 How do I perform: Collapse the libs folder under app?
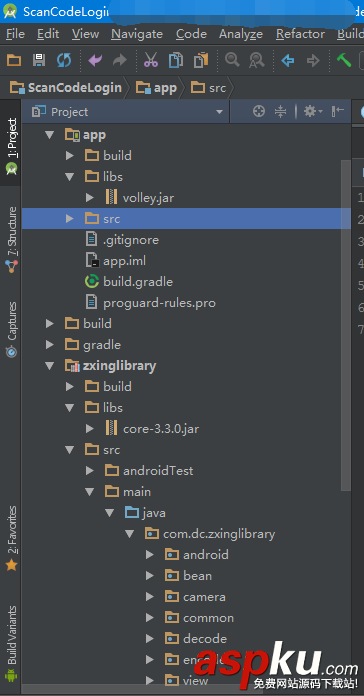coord(69,177)
